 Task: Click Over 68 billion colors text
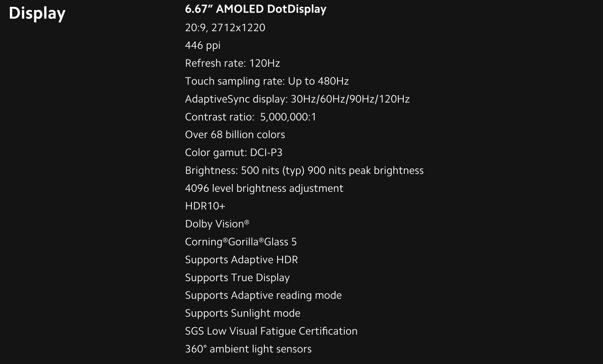235,135
